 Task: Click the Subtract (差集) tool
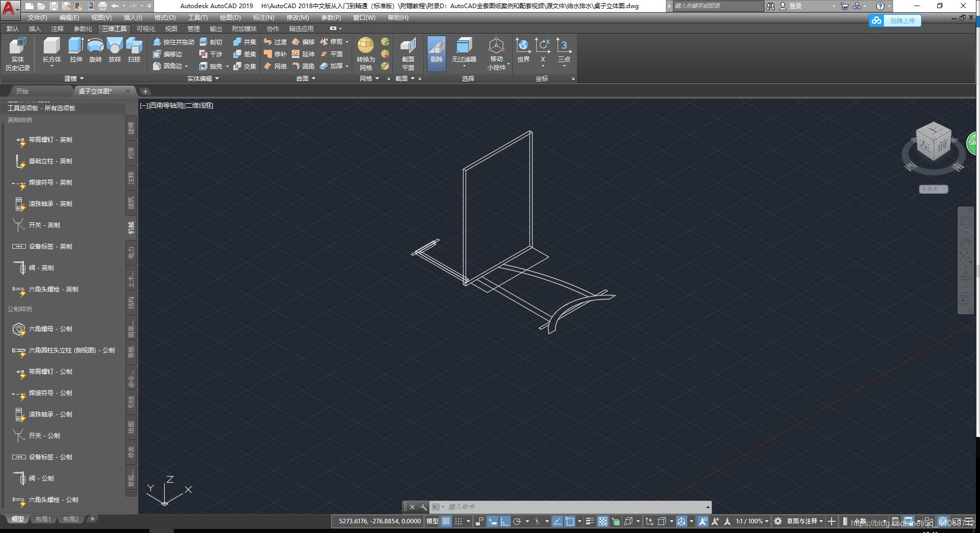point(244,54)
